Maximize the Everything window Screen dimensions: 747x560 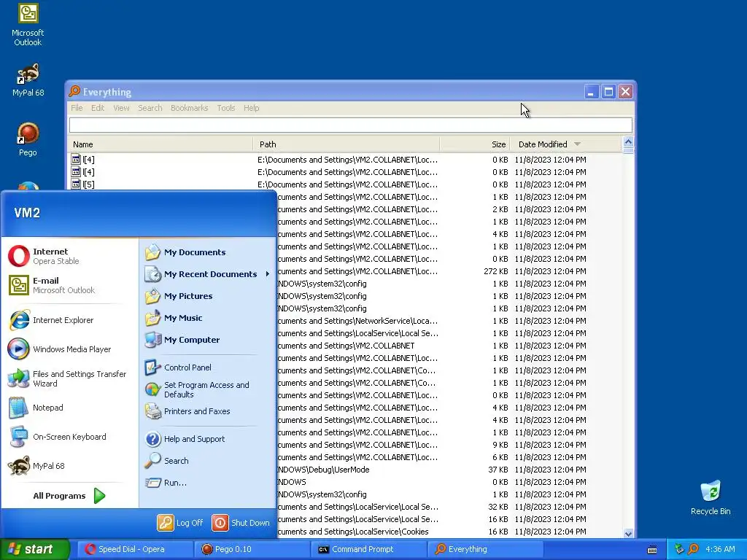[x=608, y=91]
